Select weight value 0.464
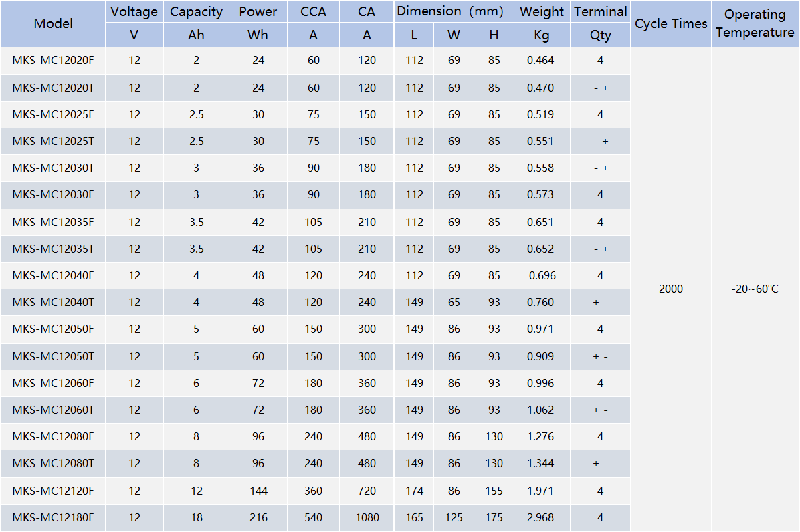The image size is (800, 532). 540,61
